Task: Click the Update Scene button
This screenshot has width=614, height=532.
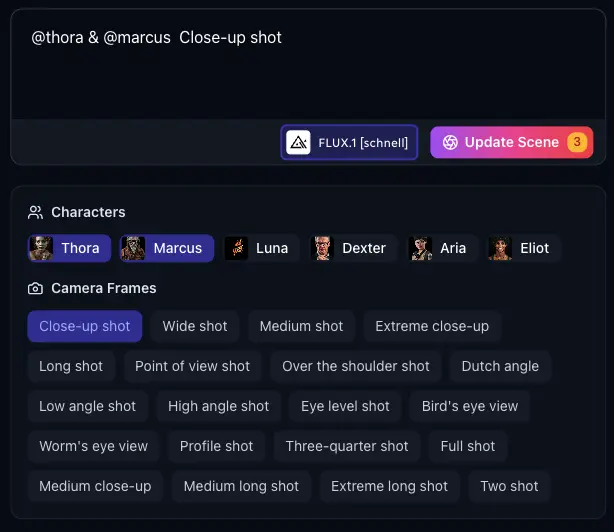Action: coord(511,142)
